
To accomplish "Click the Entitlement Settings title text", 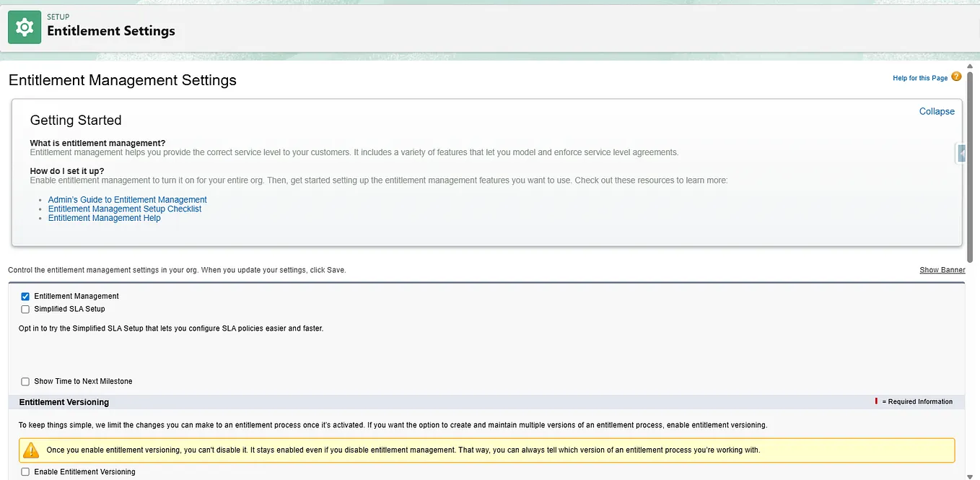I will tap(110, 31).
